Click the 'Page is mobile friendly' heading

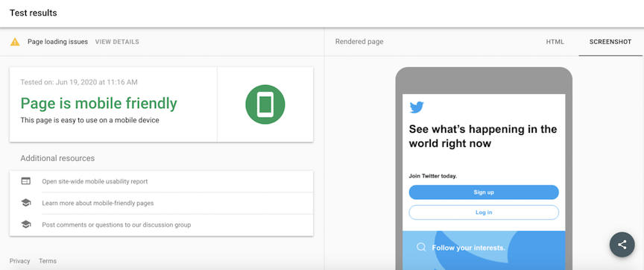[99, 103]
